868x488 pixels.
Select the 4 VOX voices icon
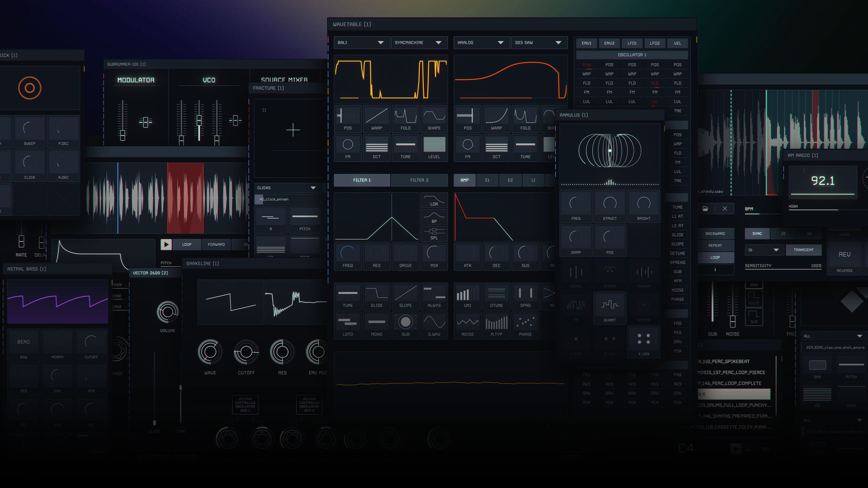pos(643,339)
